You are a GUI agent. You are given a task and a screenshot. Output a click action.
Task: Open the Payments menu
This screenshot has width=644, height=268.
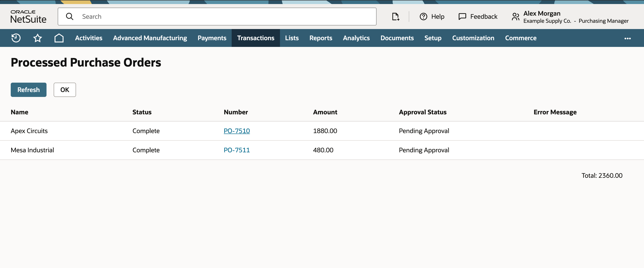[212, 38]
